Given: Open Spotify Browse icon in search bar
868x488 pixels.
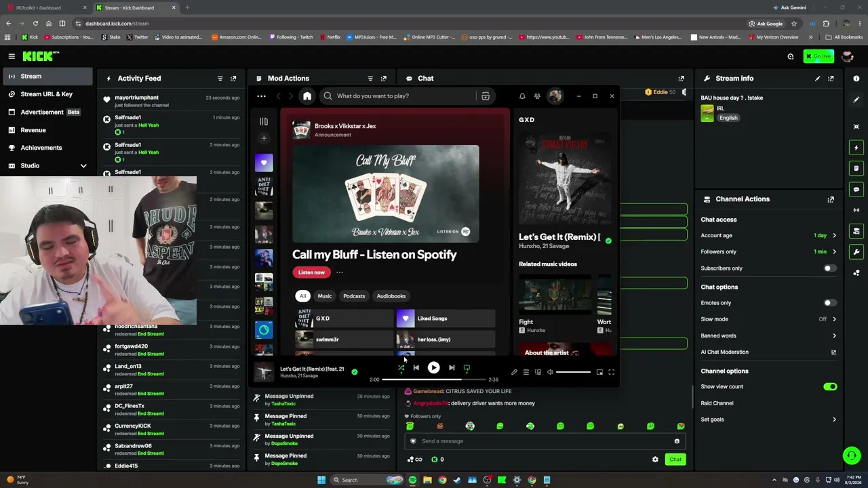Looking at the screenshot, I should tap(486, 96).
